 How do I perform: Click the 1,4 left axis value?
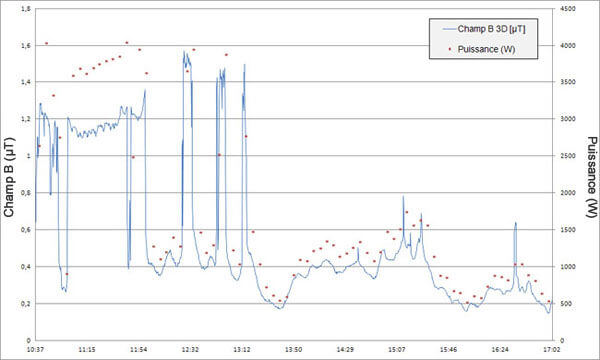tap(26, 82)
